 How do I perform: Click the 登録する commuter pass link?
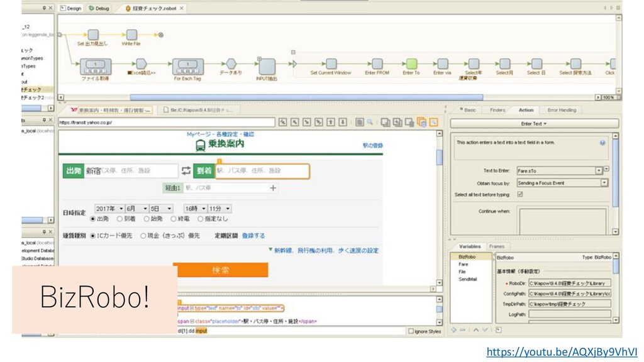253,236
